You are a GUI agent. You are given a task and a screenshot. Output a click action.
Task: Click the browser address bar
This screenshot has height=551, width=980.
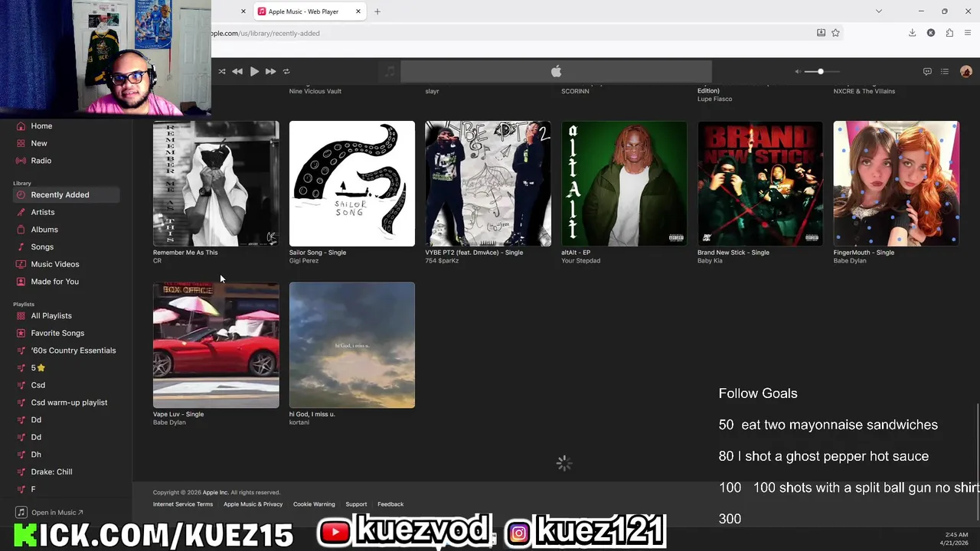pyautogui.click(x=505, y=33)
